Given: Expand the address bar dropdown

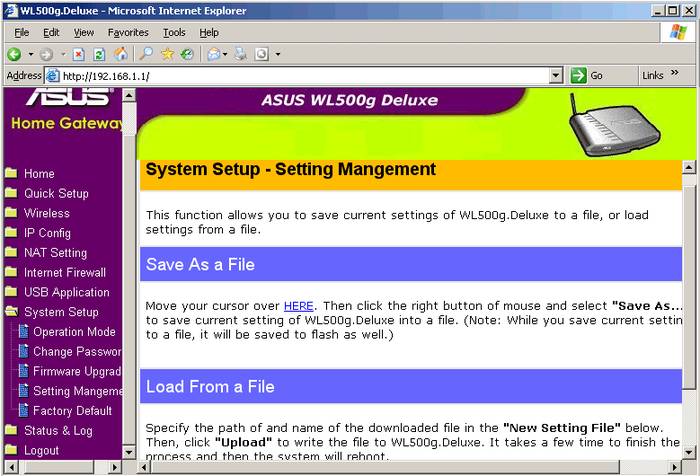Looking at the screenshot, I should pos(556,76).
